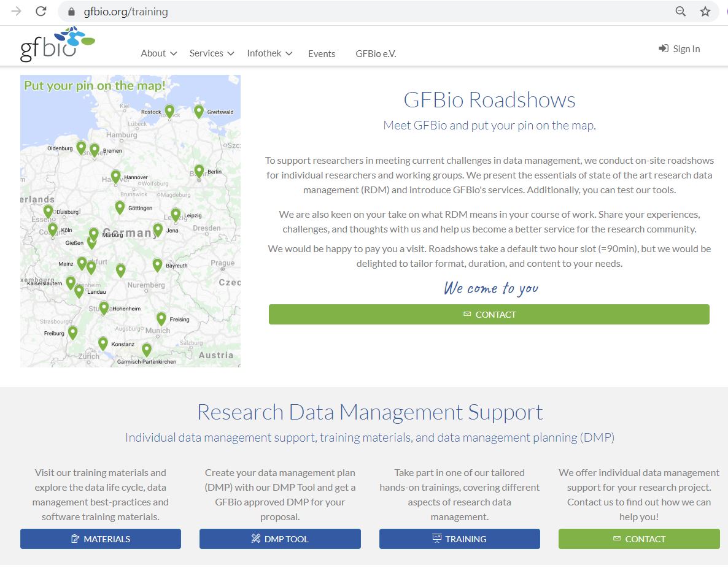Launch the DMP TOOL button

[280, 539]
